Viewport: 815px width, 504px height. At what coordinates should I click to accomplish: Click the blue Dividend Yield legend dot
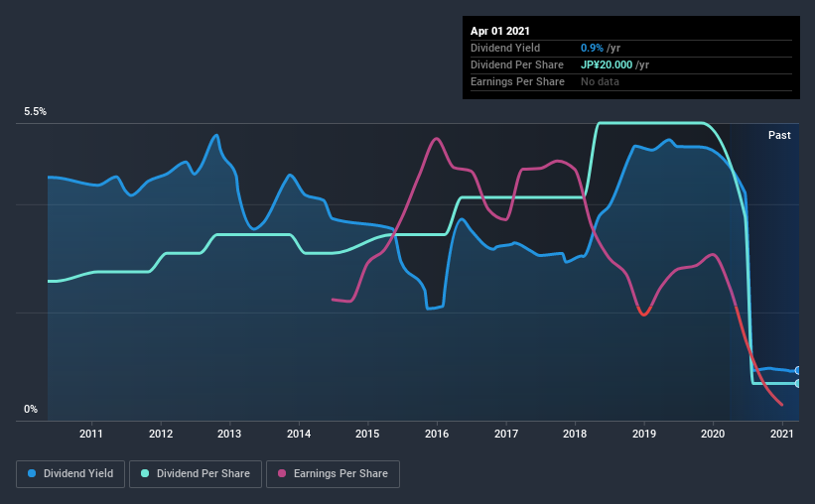[x=33, y=474]
